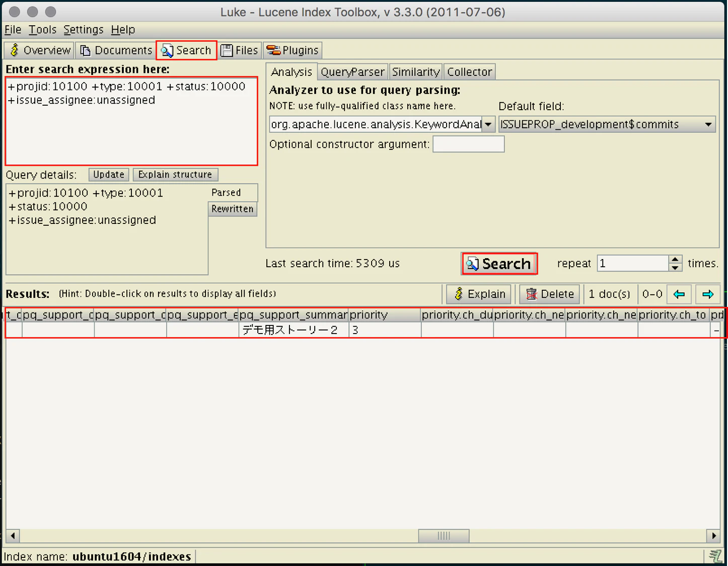The image size is (728, 566).
Task: Go to next results page arrow
Action: tap(708, 294)
